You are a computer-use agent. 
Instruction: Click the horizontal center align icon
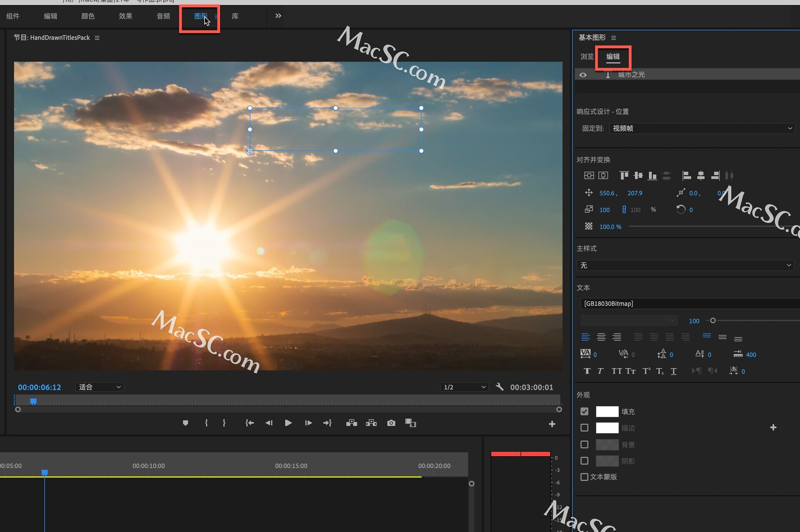coord(603,175)
